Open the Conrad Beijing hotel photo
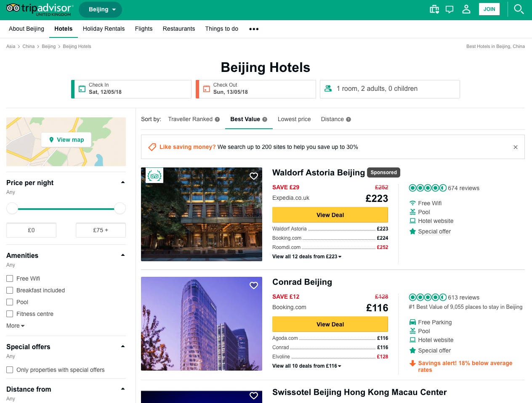 [x=202, y=323]
